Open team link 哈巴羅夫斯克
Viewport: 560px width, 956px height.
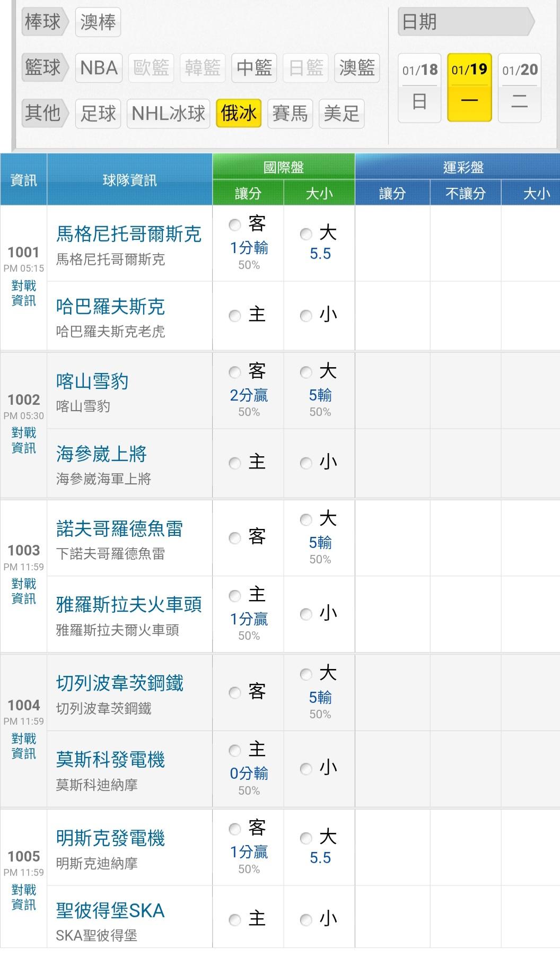[111, 307]
